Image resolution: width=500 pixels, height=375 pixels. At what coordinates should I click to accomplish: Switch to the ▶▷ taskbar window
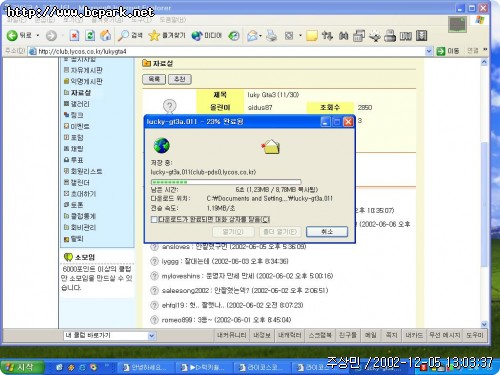coord(204,367)
